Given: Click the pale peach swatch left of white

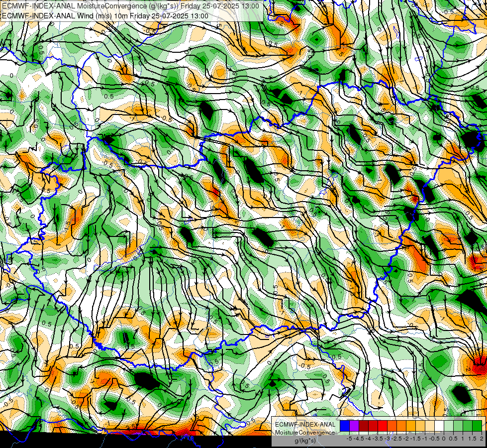Looking at the screenshot, I should pyautogui.click(x=430, y=426).
